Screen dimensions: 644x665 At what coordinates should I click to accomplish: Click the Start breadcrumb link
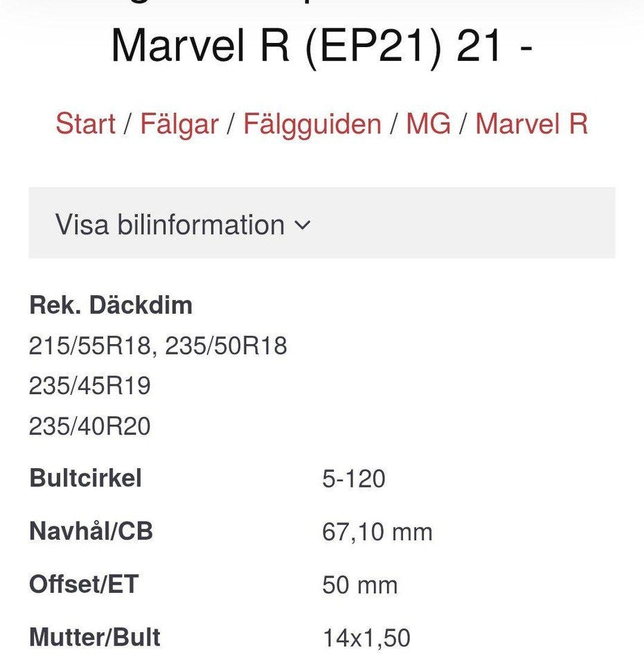tap(85, 125)
